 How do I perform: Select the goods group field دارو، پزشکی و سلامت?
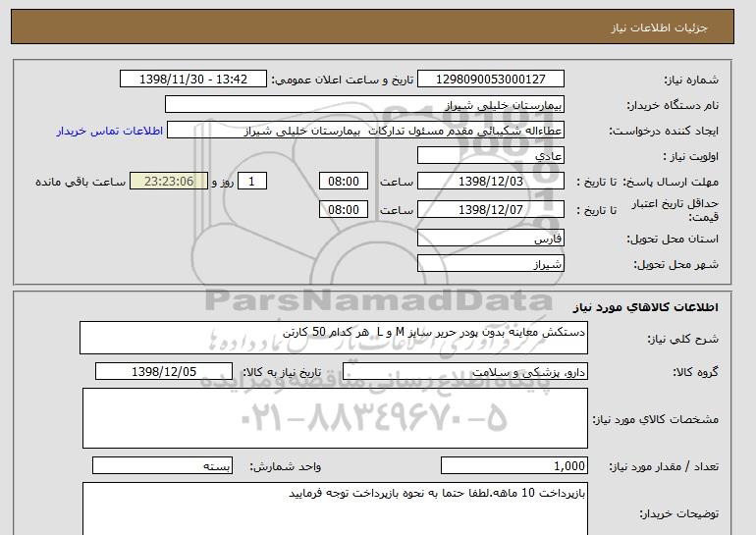pos(464,372)
